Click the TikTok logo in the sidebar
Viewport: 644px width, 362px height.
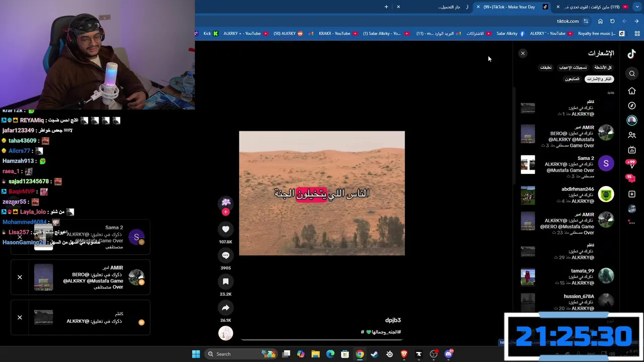[631, 53]
